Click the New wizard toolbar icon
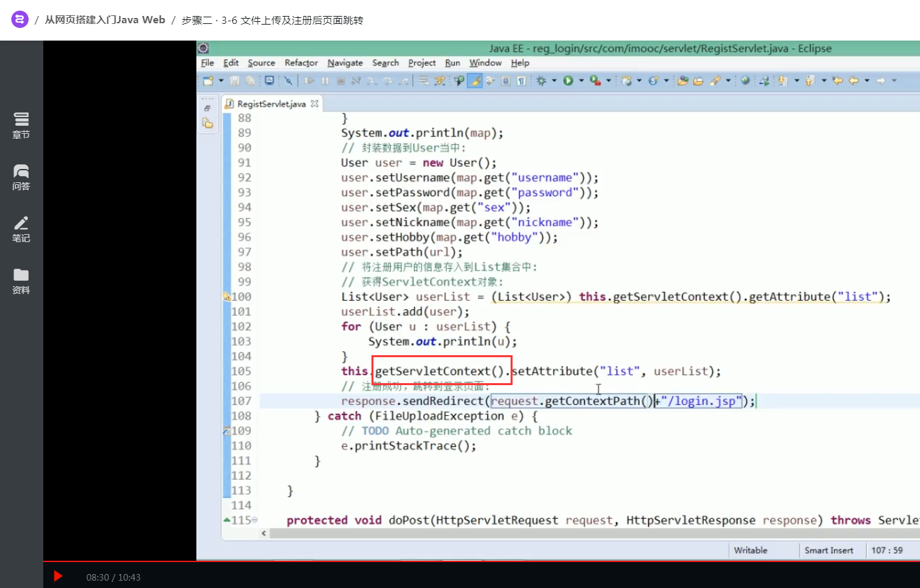This screenshot has height=588, width=920. [208, 80]
